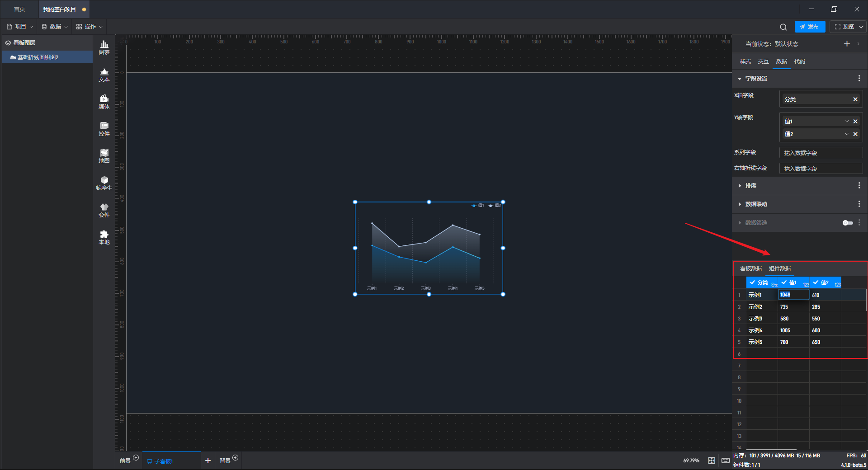The image size is (868, 470).
Task: Click the 预览 preview button
Action: coord(844,27)
